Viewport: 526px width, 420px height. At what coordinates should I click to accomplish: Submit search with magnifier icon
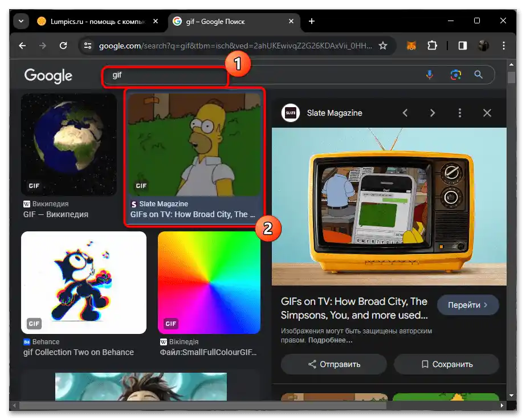[x=478, y=75]
